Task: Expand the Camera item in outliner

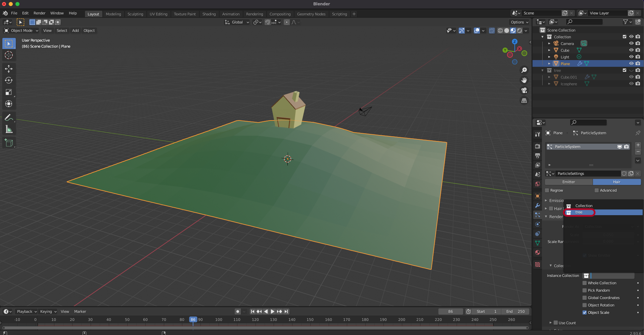Action: click(549, 43)
